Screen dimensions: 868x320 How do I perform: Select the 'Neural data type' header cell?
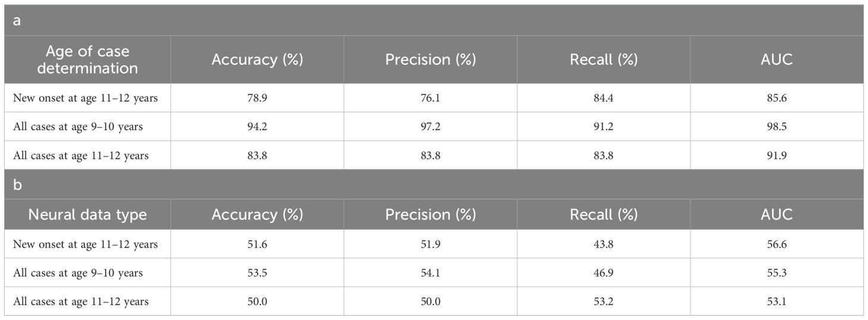point(87,214)
